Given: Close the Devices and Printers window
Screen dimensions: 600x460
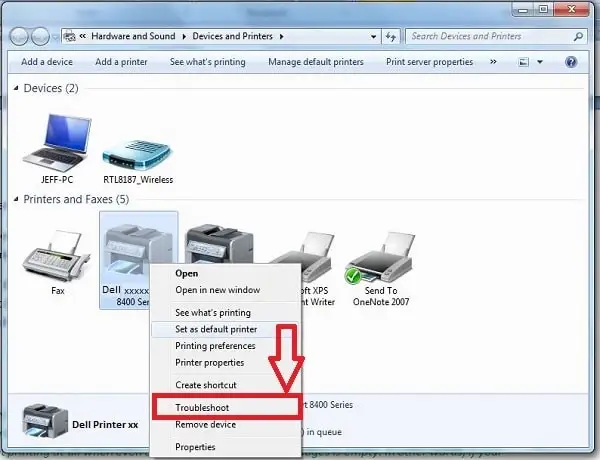Looking at the screenshot, I should coord(571,9).
